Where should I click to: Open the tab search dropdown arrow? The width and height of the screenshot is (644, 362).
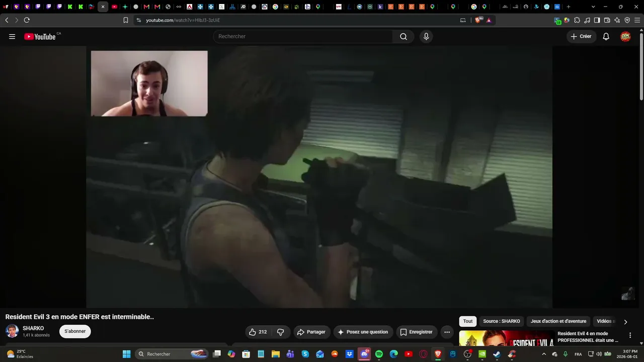point(593,7)
